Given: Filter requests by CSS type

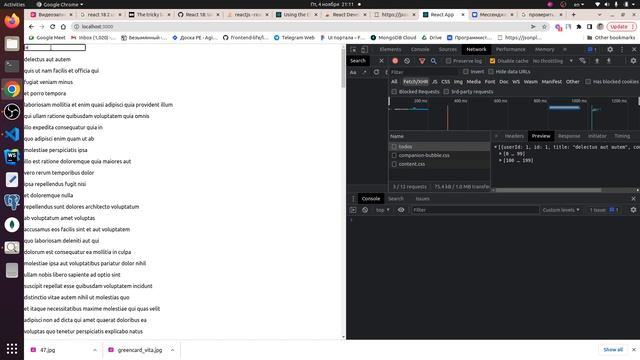Looking at the screenshot, I should click(445, 82).
